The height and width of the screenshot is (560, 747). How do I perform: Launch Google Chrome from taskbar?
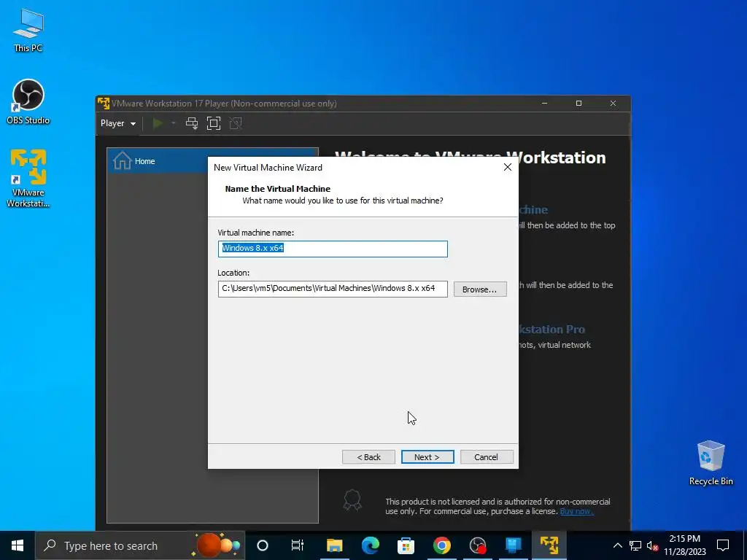pos(441,545)
